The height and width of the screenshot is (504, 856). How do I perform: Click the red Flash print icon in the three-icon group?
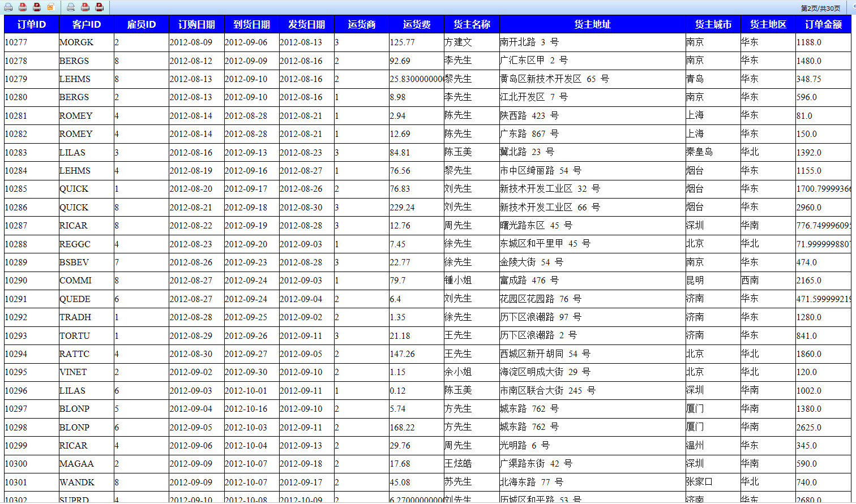[x=85, y=7]
